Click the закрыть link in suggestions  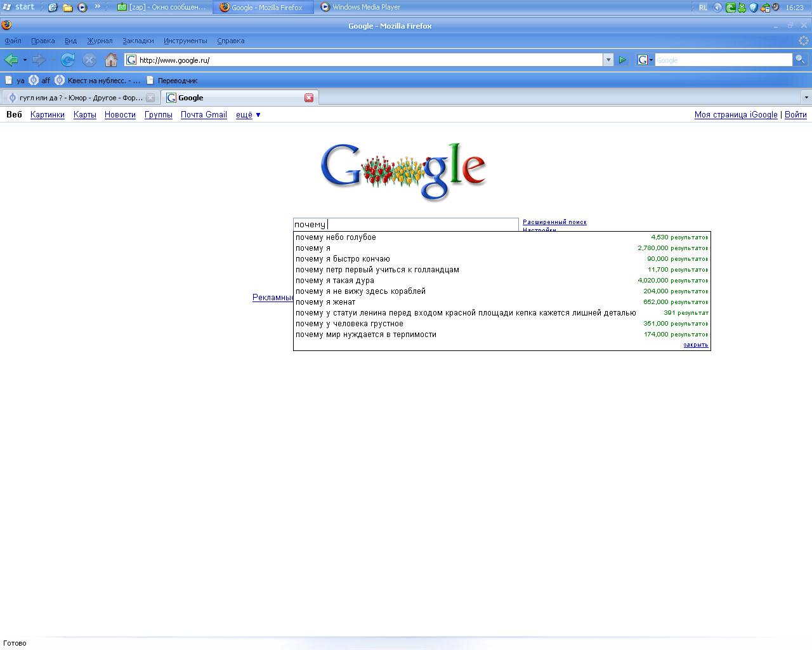[696, 345]
